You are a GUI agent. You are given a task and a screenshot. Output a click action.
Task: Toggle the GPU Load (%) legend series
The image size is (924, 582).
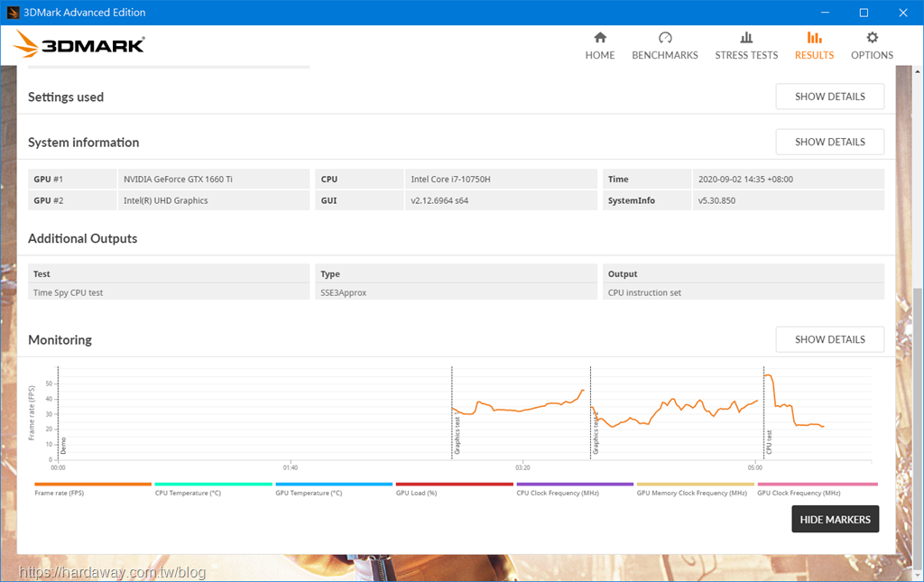(x=455, y=489)
